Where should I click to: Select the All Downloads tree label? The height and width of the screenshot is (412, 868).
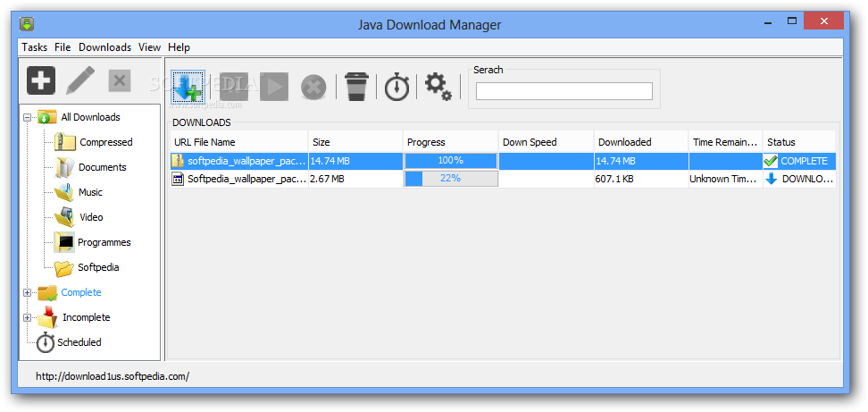(x=90, y=117)
